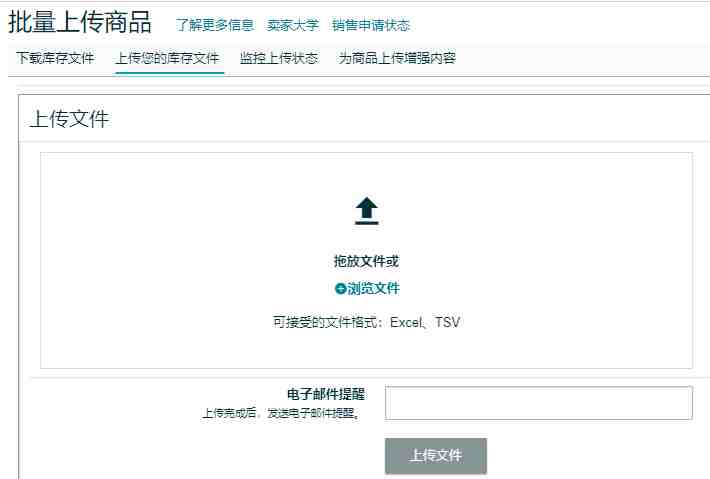This screenshot has height=479, width=710.
Task: Click the plus icon beside 浏览文件
Action: [x=340, y=288]
